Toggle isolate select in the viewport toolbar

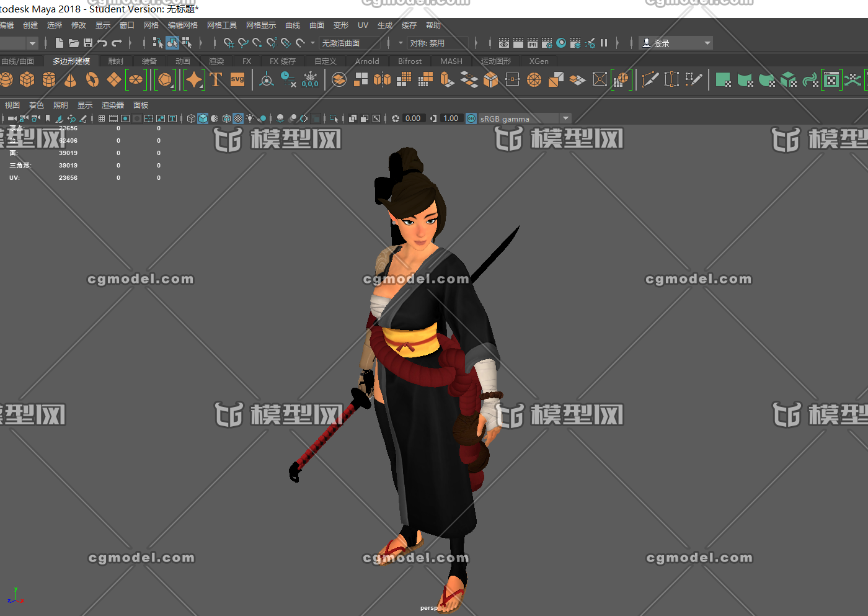click(x=334, y=118)
